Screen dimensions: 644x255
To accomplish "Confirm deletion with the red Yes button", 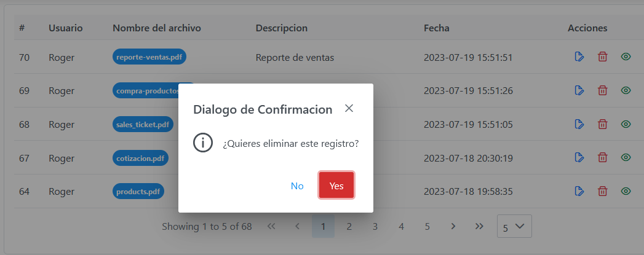I will [x=336, y=186].
